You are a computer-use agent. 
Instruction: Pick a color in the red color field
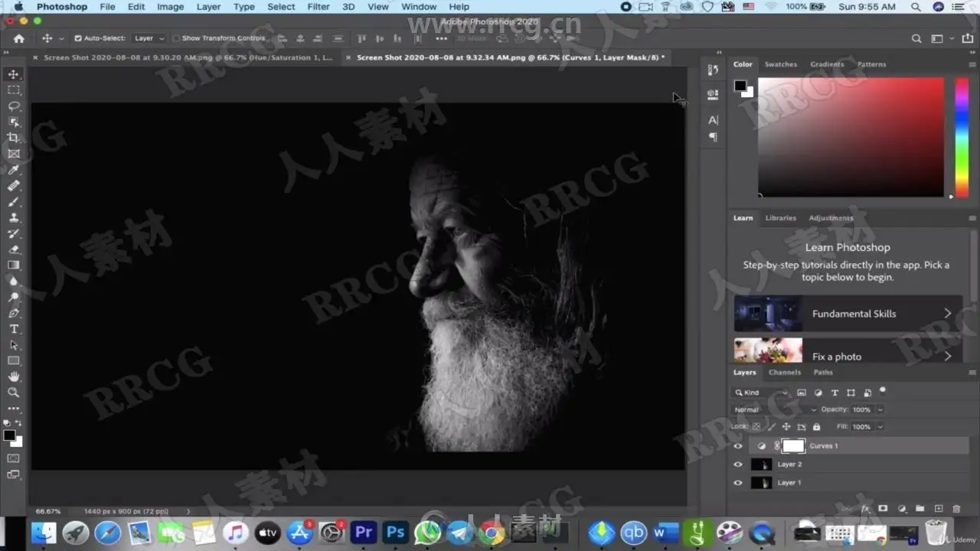[x=851, y=137]
